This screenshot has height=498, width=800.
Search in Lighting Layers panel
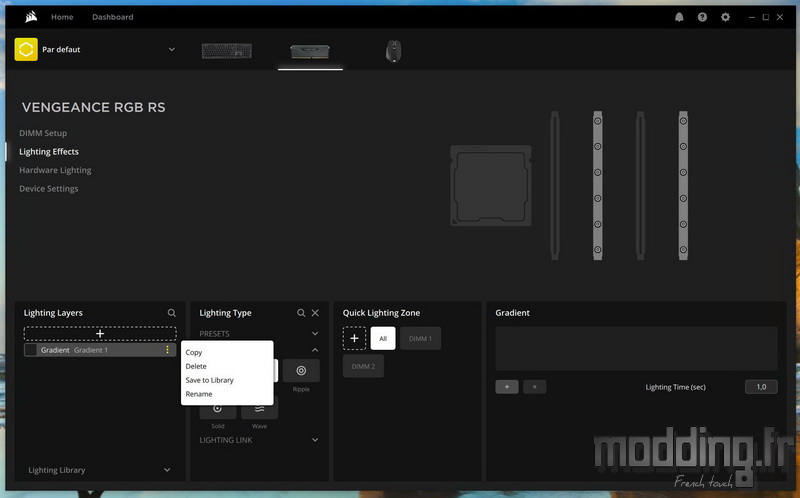(x=172, y=313)
